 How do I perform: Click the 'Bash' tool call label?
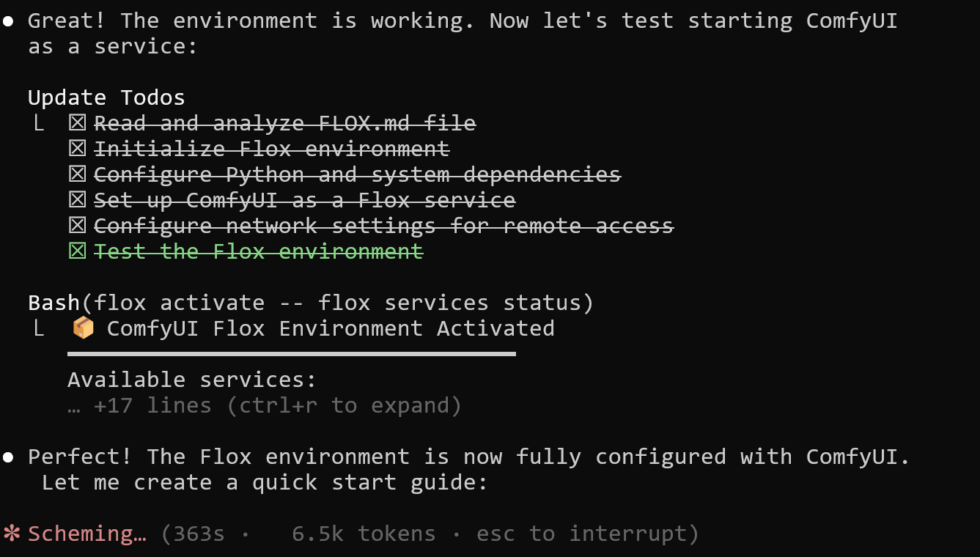pos(54,303)
